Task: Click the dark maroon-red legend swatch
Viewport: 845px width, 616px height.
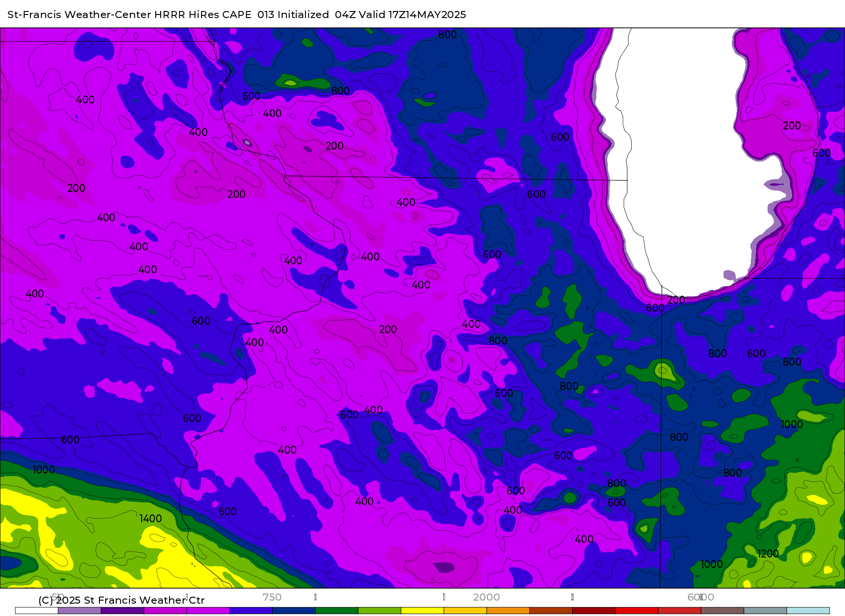Action: pos(594,610)
